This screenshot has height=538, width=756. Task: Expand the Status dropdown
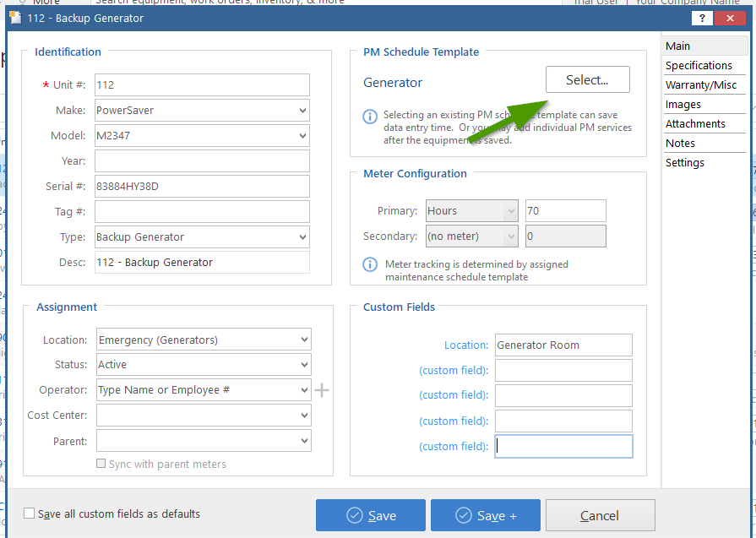[x=304, y=365]
